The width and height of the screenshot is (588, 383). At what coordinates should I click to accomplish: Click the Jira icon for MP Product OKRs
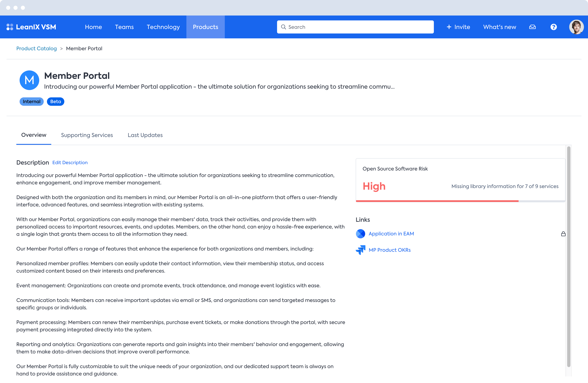(361, 250)
